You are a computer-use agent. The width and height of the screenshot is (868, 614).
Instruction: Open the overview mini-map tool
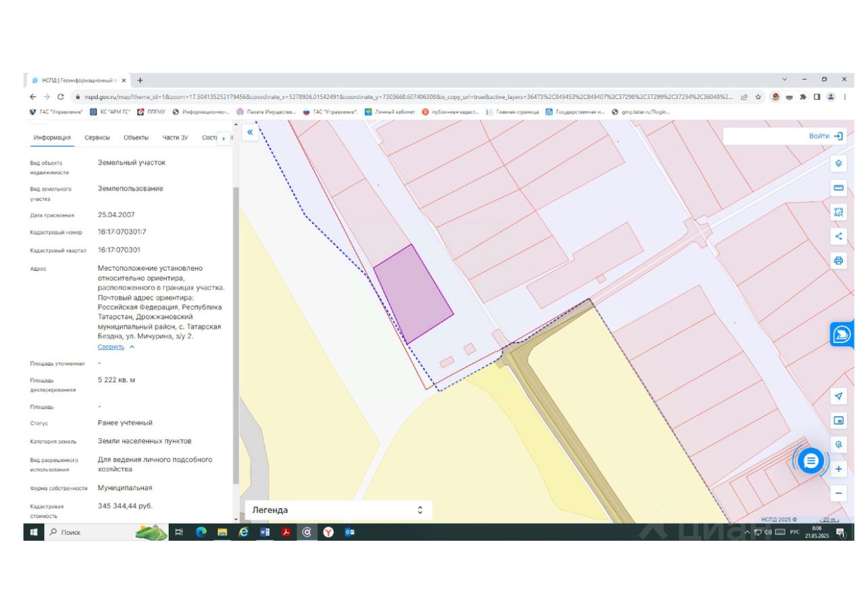click(839, 421)
